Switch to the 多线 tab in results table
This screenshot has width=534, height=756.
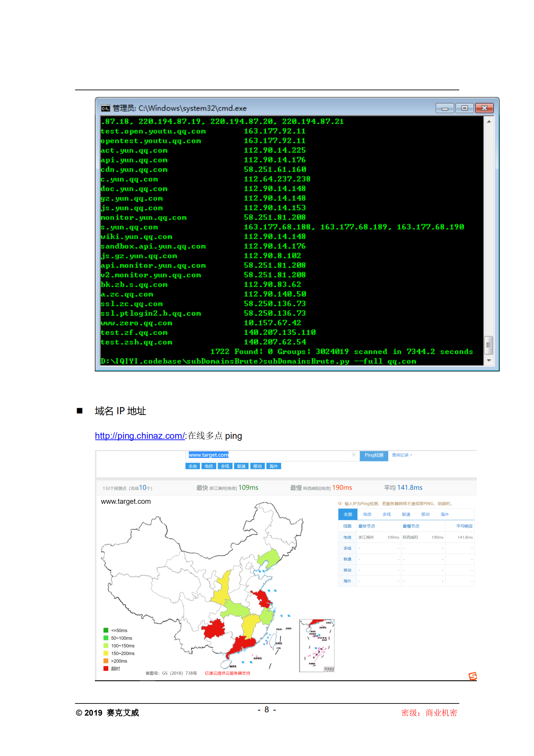pos(387,514)
